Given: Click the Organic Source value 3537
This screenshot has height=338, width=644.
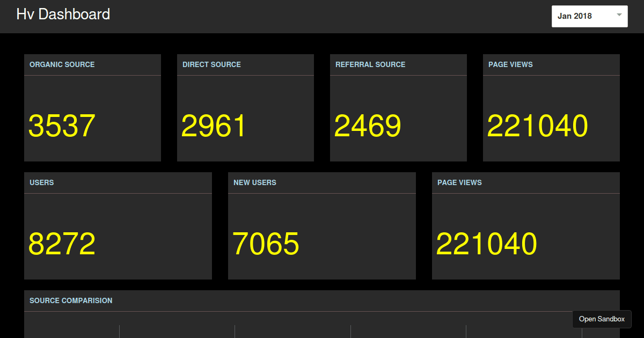Looking at the screenshot, I should tap(62, 126).
